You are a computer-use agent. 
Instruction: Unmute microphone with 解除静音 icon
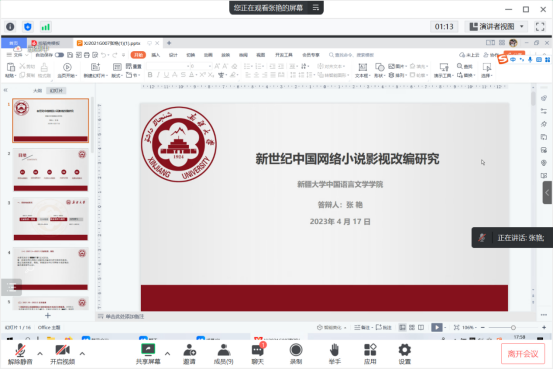coord(20,354)
